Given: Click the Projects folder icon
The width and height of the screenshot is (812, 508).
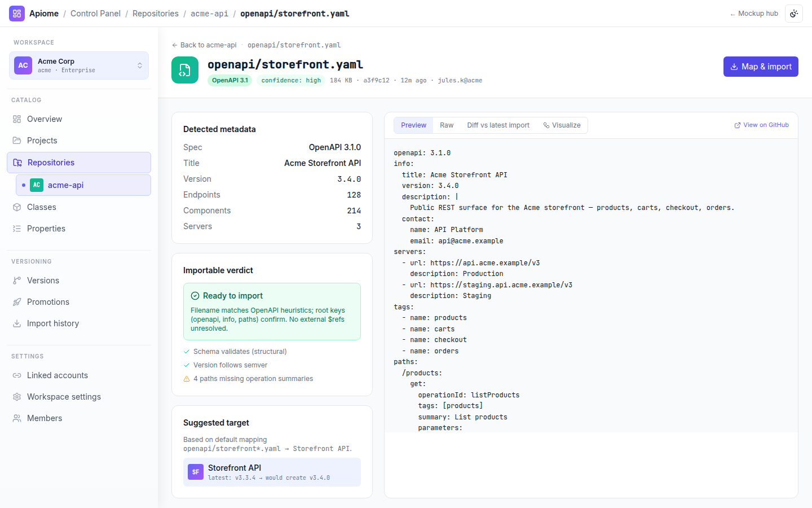Looking at the screenshot, I should point(17,141).
